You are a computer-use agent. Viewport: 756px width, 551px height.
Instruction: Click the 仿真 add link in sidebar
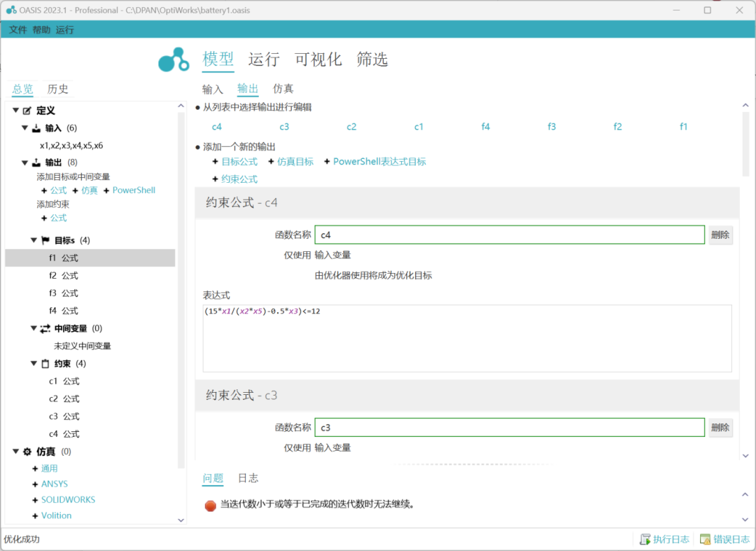pos(89,190)
